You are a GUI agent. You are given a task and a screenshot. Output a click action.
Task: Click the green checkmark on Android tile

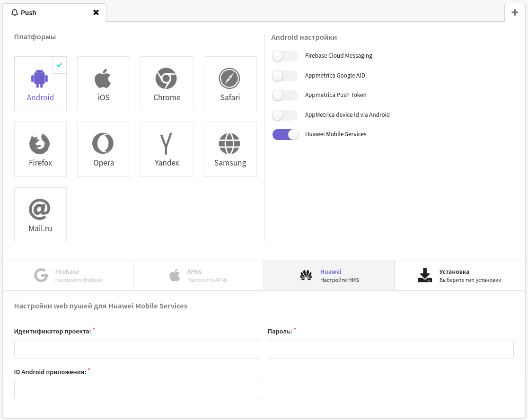pyautogui.click(x=59, y=65)
